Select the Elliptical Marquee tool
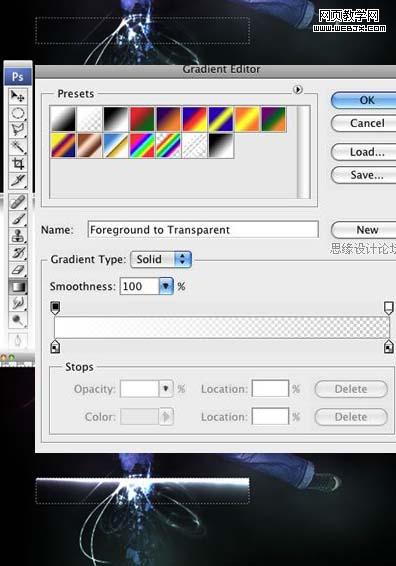Viewport: 396px width, 566px height. (18, 113)
